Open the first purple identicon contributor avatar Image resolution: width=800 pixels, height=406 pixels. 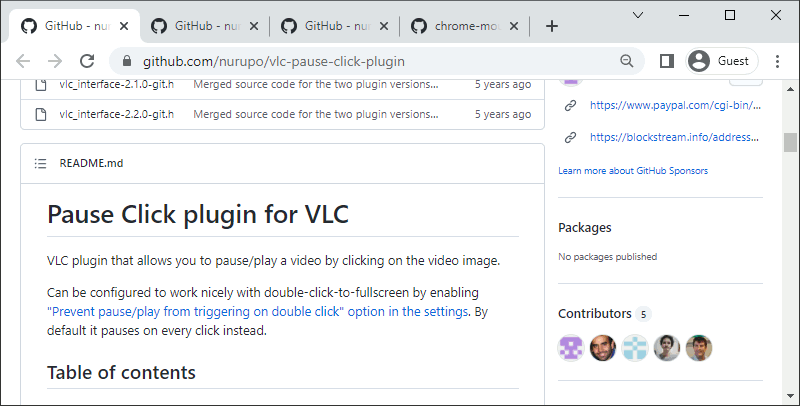click(x=571, y=348)
